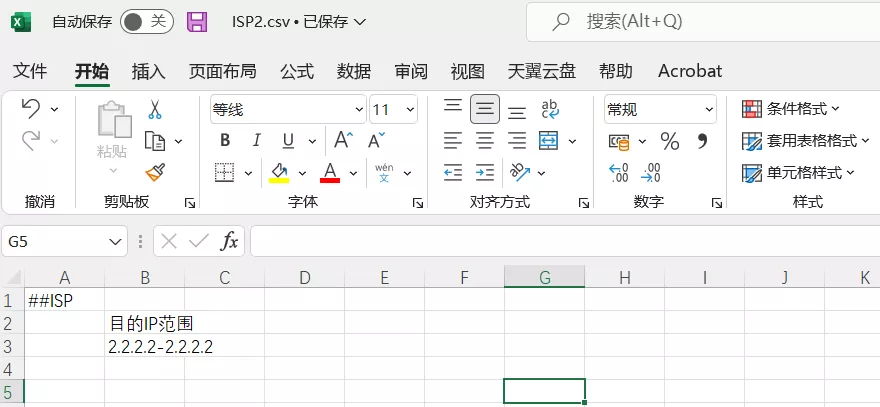Toggle Bold formatting
880x407 pixels.
click(x=225, y=141)
